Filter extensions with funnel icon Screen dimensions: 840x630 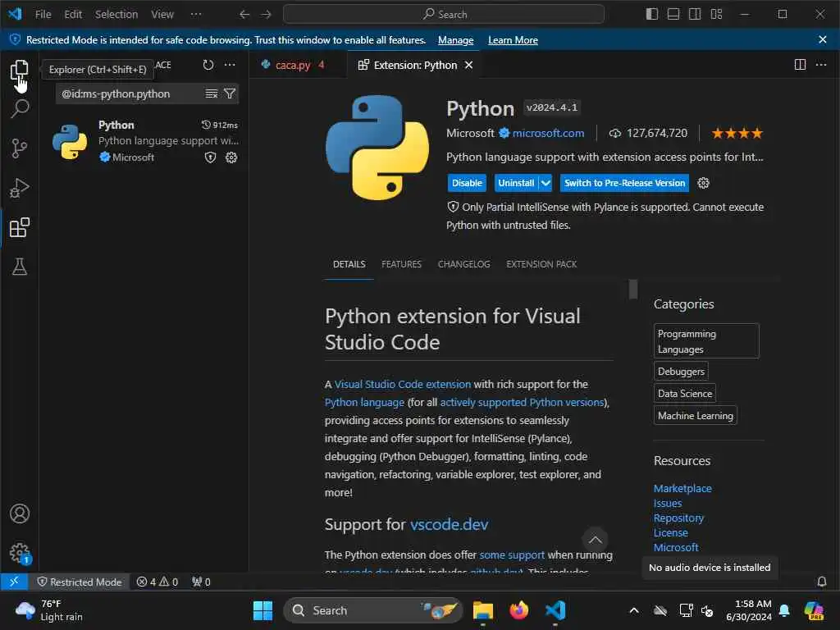(x=230, y=94)
